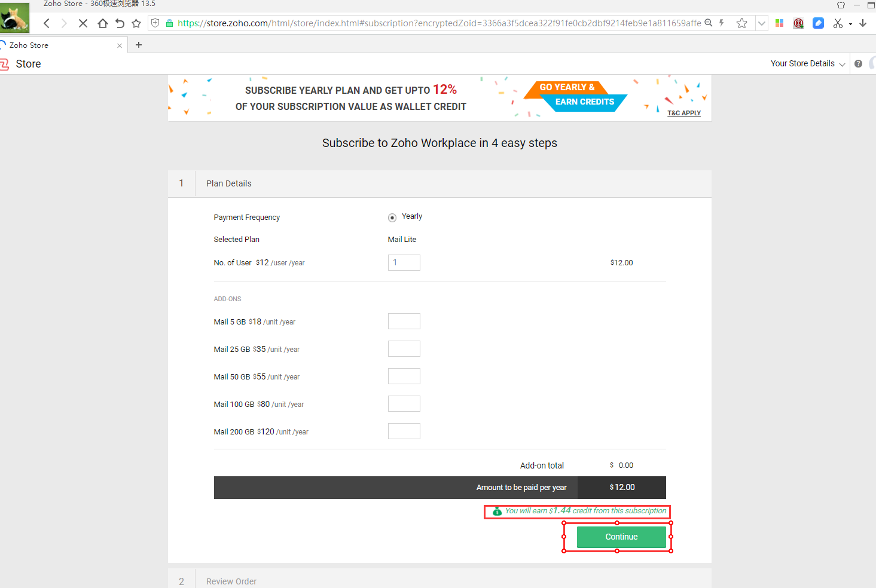Open the T&C APPLY link
This screenshot has height=588, width=876.
684,113
